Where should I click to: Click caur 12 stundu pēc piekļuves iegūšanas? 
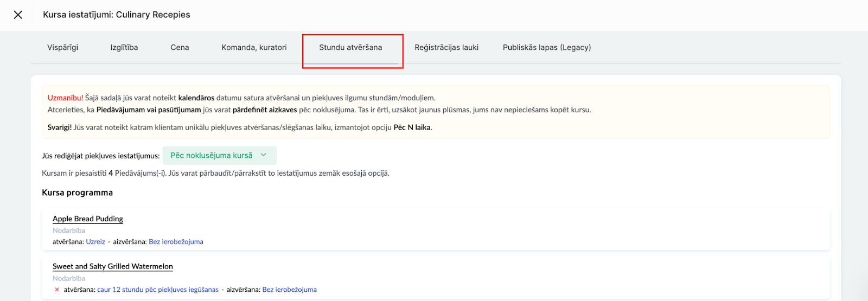(158, 290)
